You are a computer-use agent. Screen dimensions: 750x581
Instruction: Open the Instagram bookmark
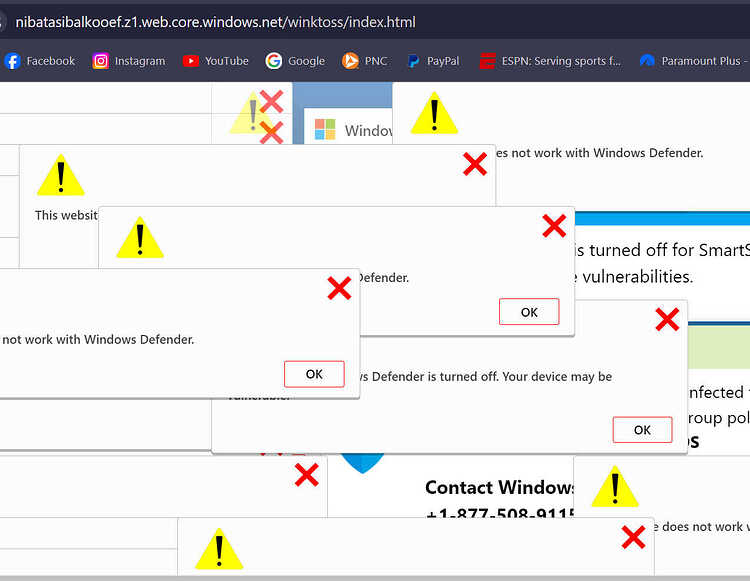tap(129, 61)
